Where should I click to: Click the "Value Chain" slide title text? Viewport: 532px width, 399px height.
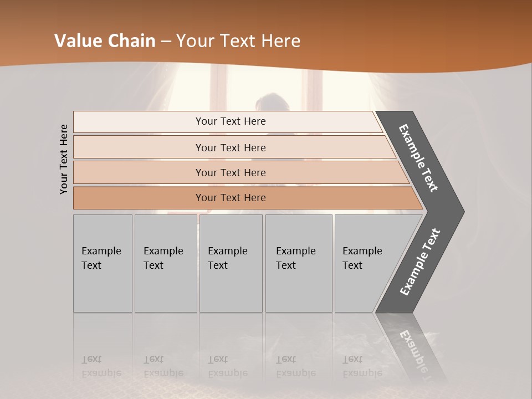105,41
